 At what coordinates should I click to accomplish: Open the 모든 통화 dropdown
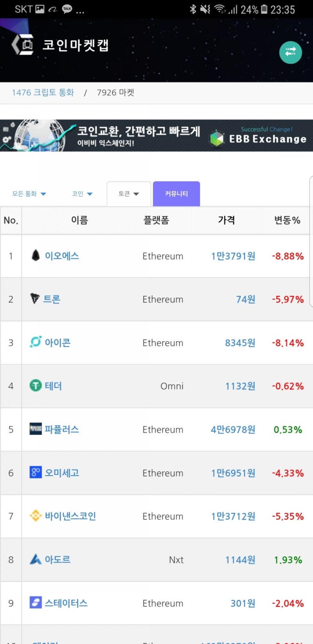pos(29,193)
